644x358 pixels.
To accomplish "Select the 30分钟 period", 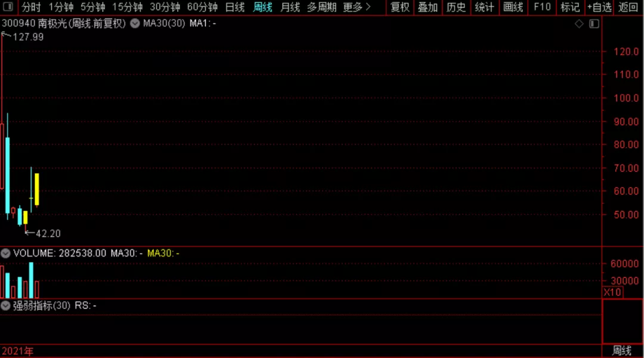I will [x=165, y=7].
